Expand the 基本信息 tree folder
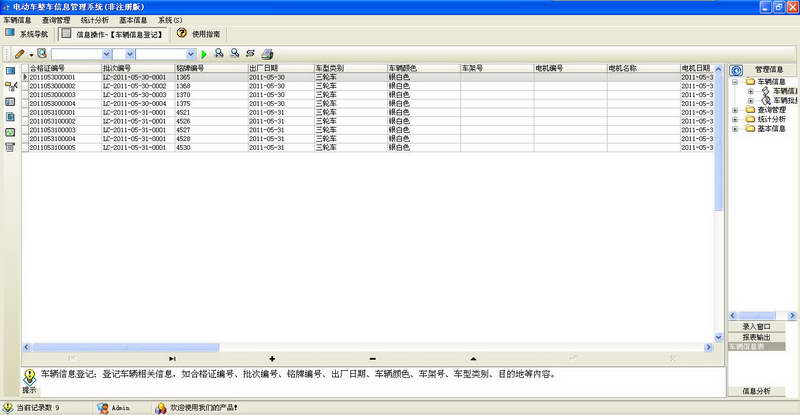The width and height of the screenshot is (800, 415). tap(735, 129)
